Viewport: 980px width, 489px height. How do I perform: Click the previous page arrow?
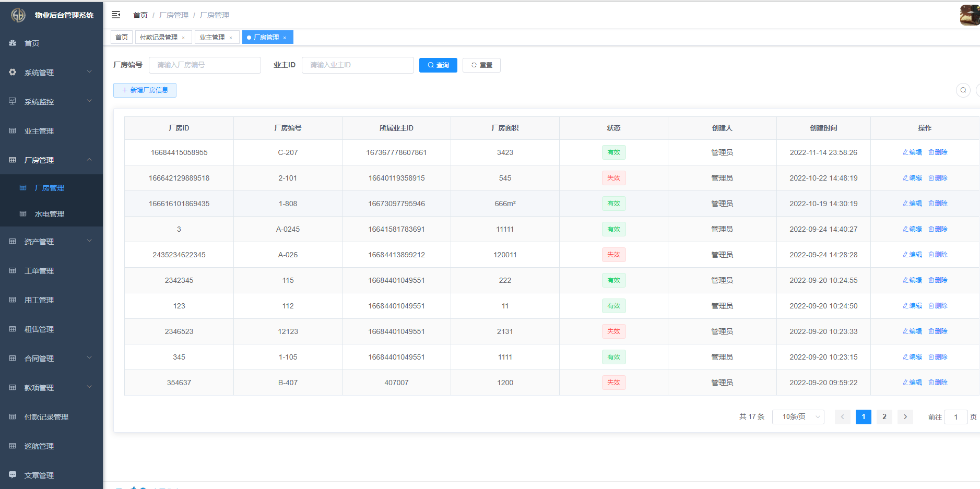point(843,416)
